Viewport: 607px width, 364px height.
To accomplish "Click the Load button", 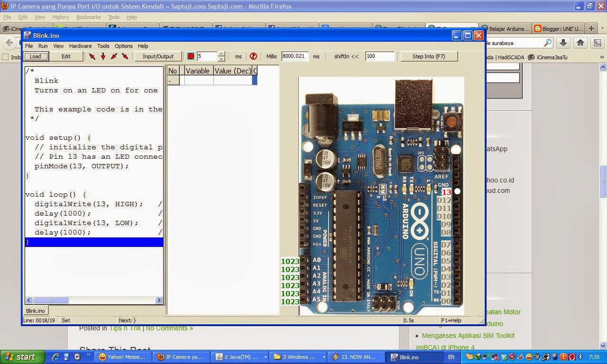I will [x=36, y=56].
